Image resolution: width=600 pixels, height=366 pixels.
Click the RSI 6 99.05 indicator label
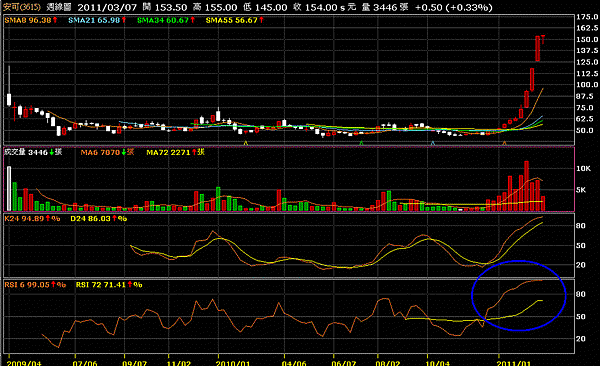27,285
